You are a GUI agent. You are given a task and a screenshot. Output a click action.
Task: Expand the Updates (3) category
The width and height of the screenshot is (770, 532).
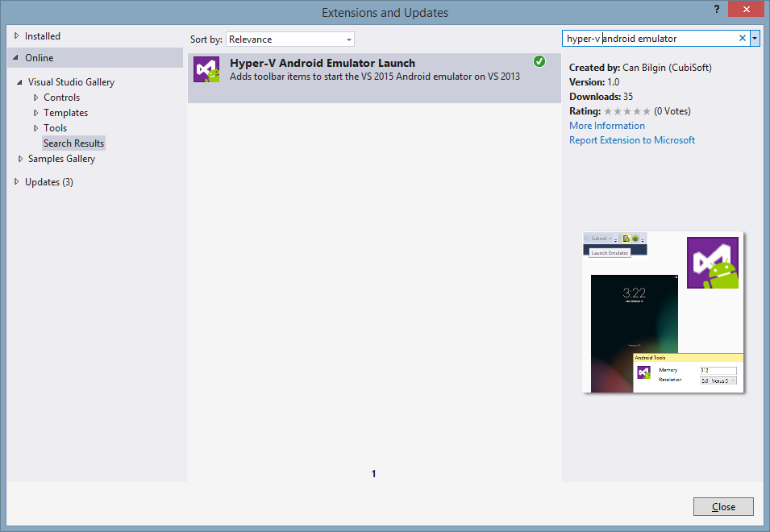click(x=16, y=182)
